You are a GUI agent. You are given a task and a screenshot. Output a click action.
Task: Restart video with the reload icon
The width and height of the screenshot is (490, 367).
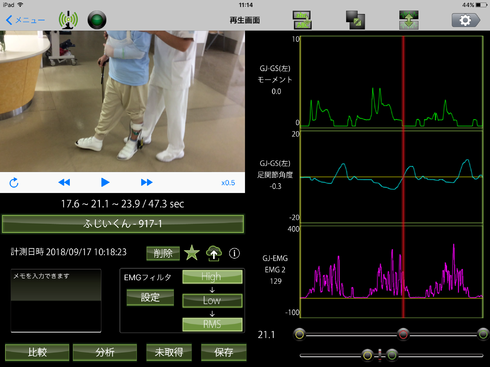pos(14,182)
